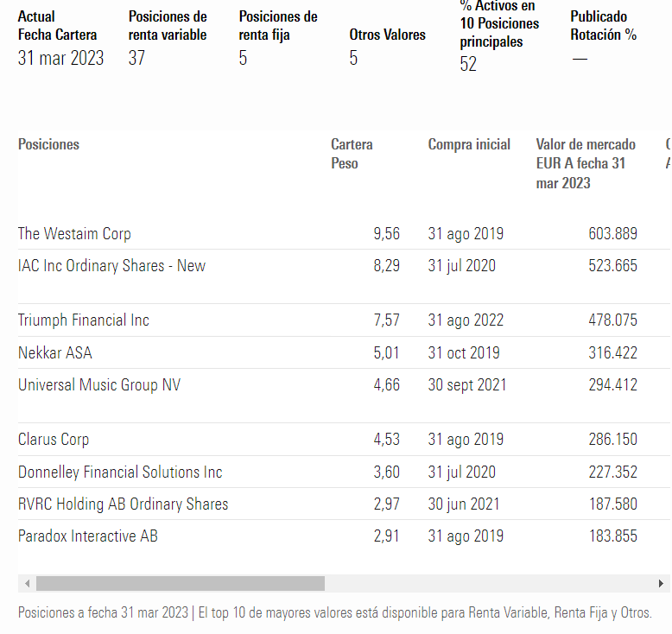Viewport: 672px width, 634px height.
Task: Click the horizontal scrollbar thumb
Action: (181, 583)
